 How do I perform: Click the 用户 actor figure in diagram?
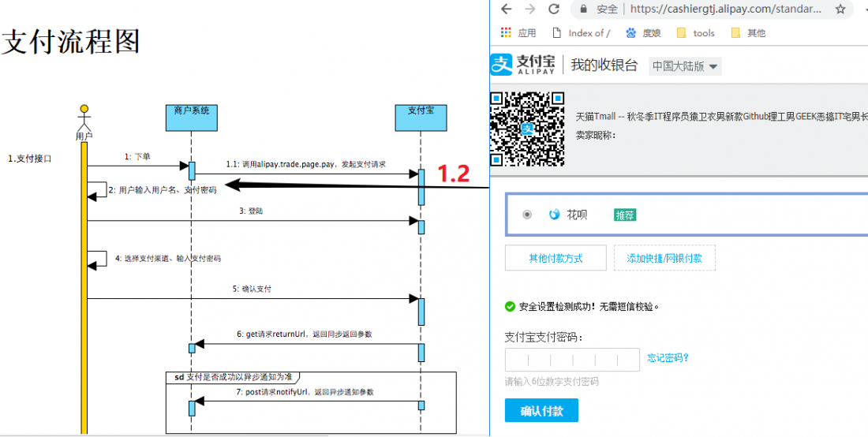point(84,121)
